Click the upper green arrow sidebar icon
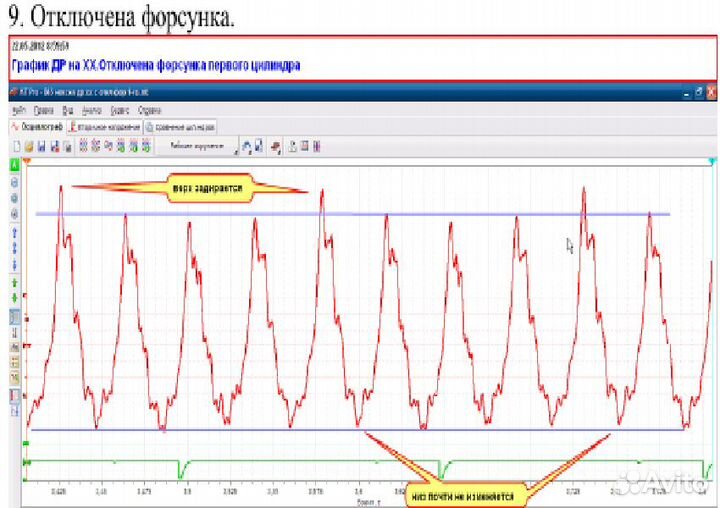The image size is (720, 508). pyautogui.click(x=15, y=283)
